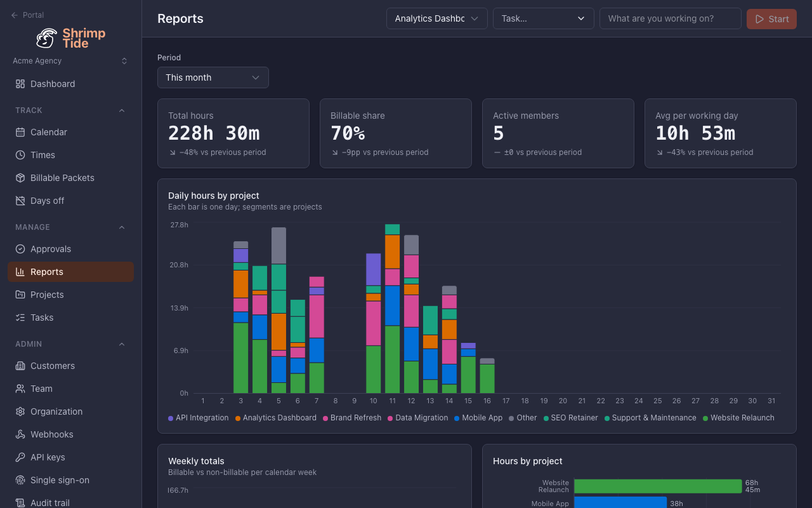Viewport: 812px width, 508px height.
Task: Click the Tasks checklist icon
Action: (x=20, y=317)
